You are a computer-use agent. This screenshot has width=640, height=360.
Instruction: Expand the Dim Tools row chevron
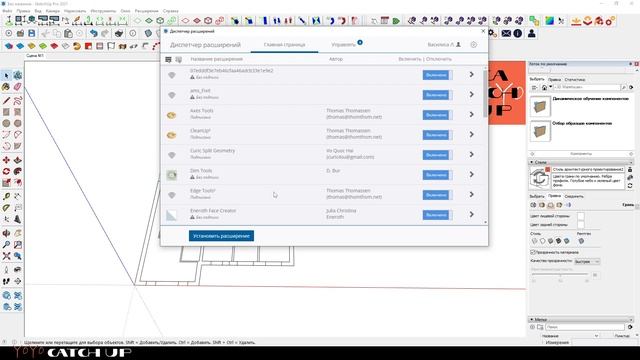[x=471, y=174]
